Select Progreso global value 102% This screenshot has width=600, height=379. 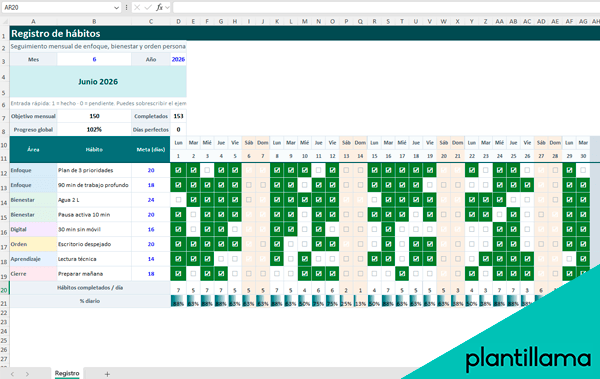click(94, 129)
